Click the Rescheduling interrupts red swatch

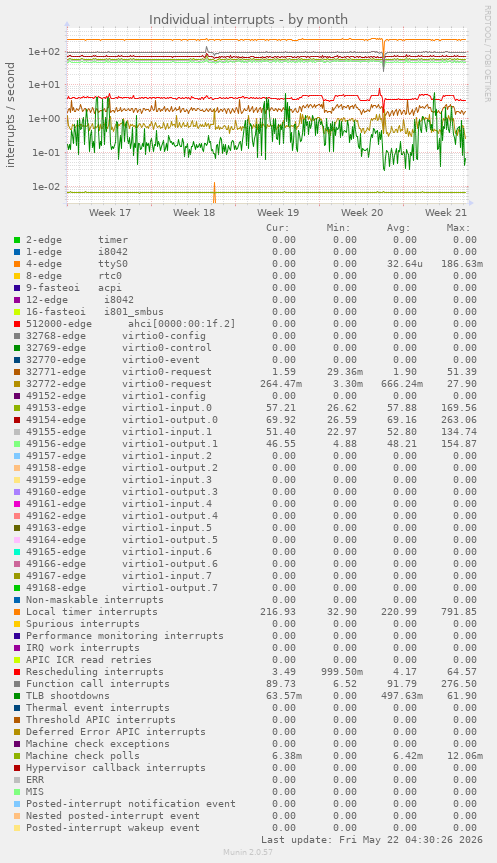(17, 672)
